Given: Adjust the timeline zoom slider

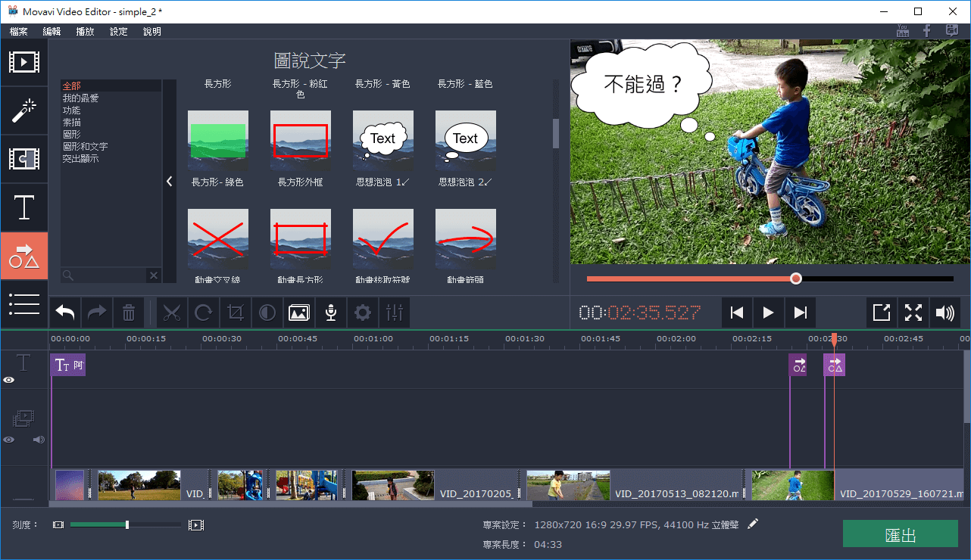Looking at the screenshot, I should [126, 524].
